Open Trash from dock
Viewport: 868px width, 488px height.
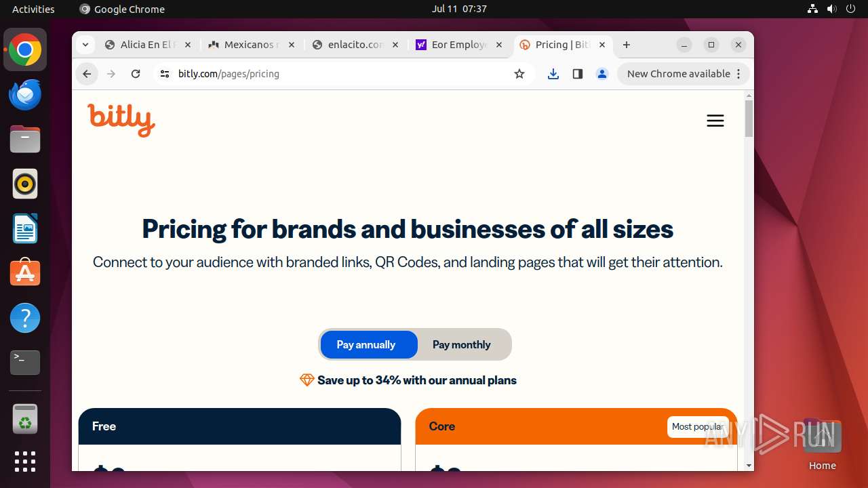click(25, 419)
